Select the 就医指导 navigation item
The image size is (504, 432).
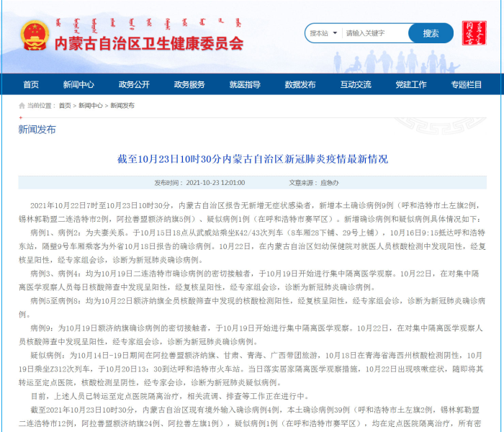pyautogui.click(x=245, y=84)
